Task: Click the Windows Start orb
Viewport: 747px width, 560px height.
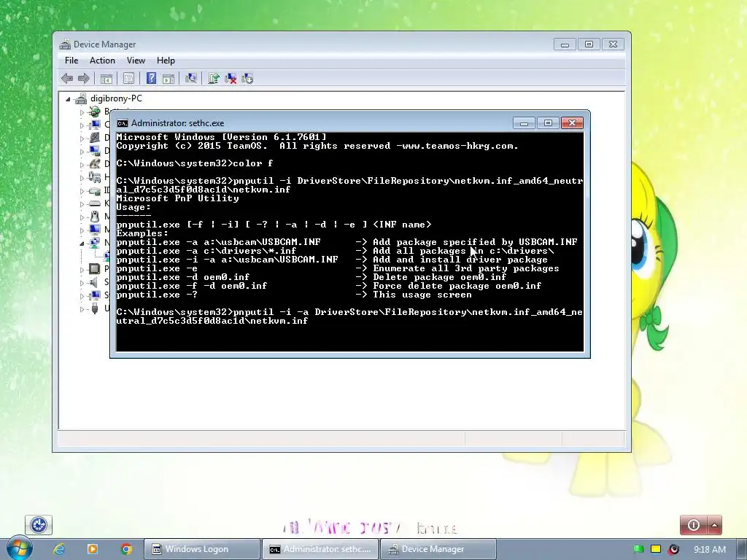Action: click(19, 548)
